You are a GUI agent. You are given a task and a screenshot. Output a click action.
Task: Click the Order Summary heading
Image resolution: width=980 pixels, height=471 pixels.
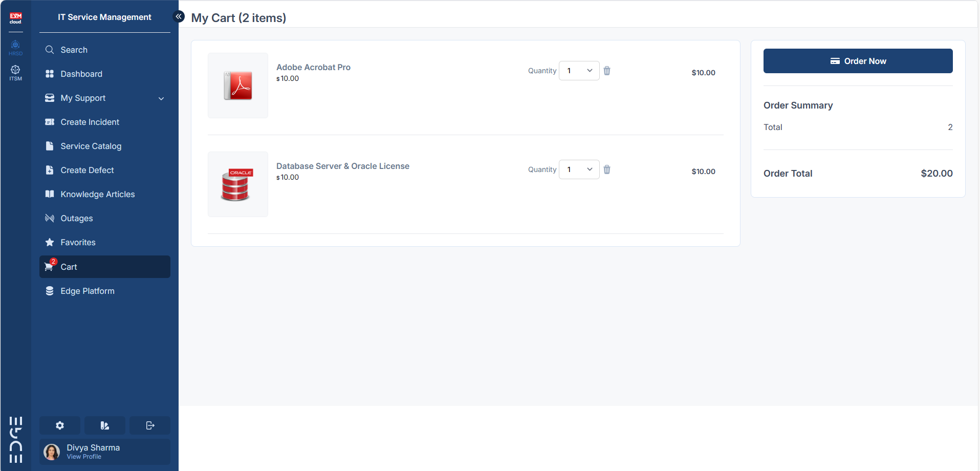tap(798, 105)
